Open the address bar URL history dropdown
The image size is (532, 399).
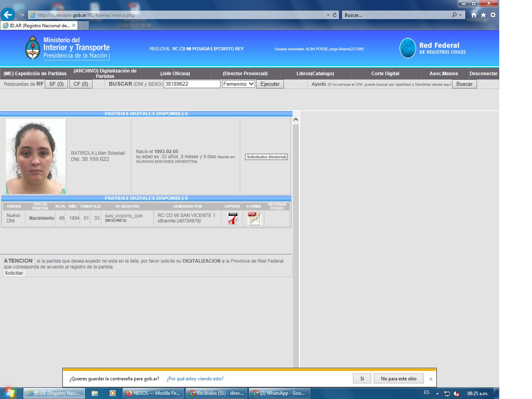coord(328,15)
